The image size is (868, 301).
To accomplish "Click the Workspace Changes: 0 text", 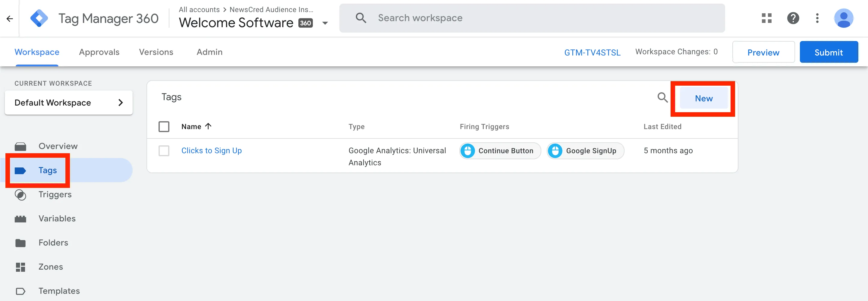I will pos(677,52).
